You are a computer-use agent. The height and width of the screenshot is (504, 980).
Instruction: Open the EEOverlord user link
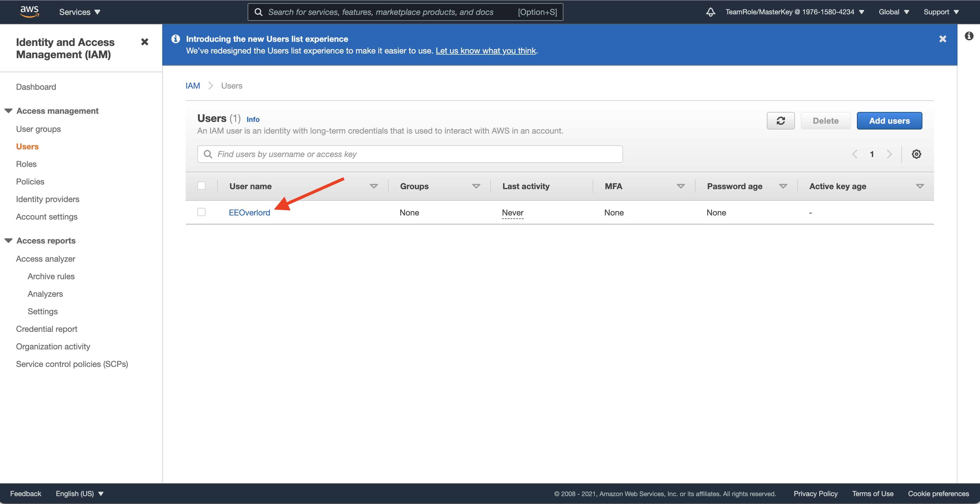click(x=249, y=213)
